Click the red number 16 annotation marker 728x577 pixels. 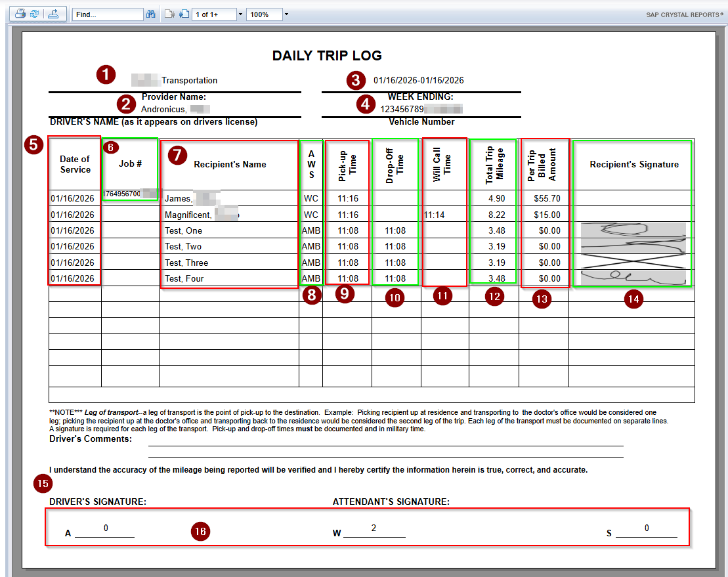(200, 532)
